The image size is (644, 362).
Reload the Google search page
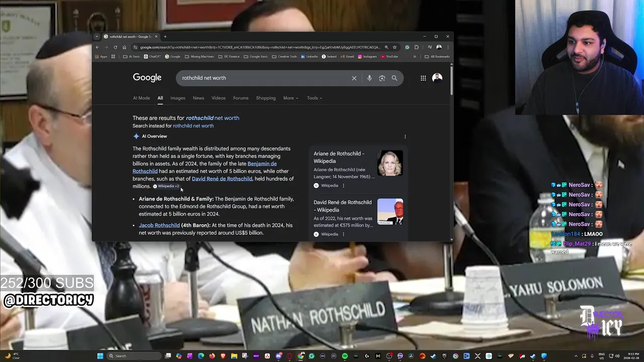click(115, 47)
